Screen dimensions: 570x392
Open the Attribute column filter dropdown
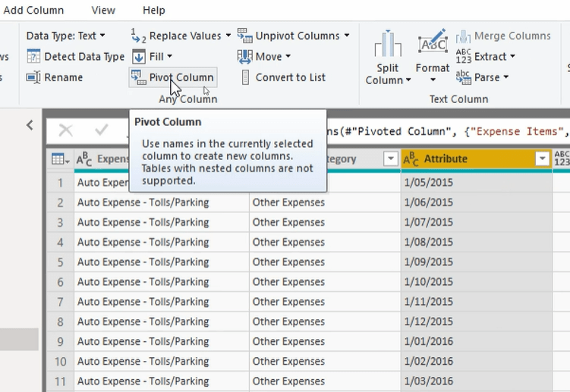(x=542, y=158)
